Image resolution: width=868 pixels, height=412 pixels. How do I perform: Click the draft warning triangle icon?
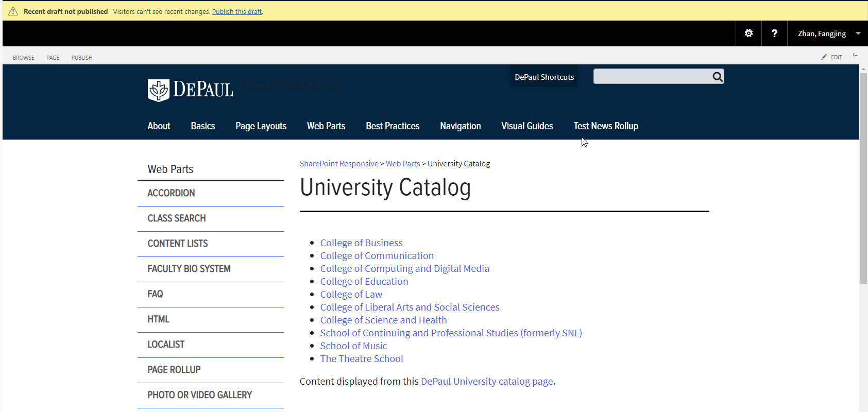(13, 11)
